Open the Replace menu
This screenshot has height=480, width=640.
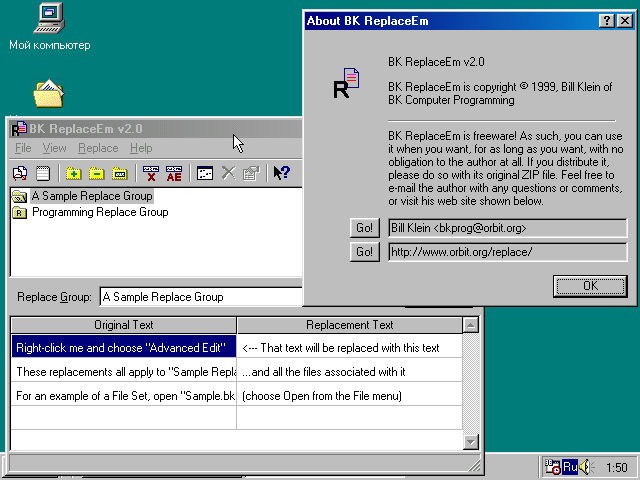coord(98,148)
